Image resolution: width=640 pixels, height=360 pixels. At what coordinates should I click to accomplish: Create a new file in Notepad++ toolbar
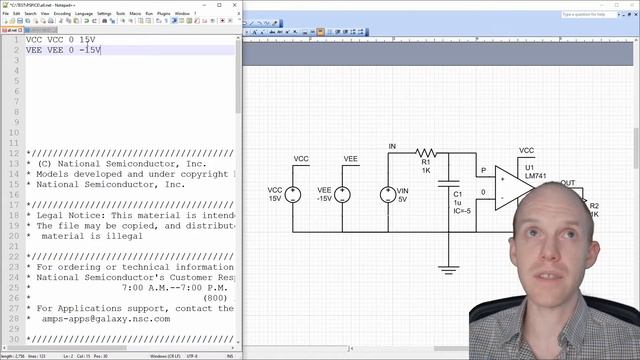(5, 21)
